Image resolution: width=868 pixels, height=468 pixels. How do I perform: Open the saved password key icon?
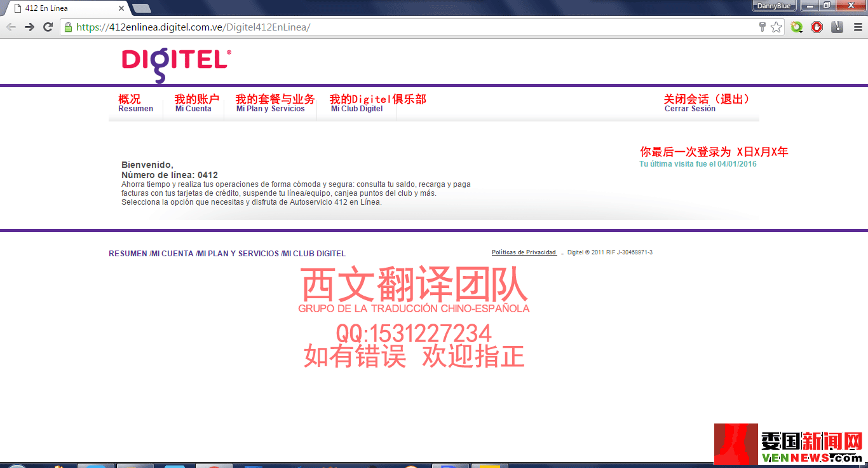point(763,27)
